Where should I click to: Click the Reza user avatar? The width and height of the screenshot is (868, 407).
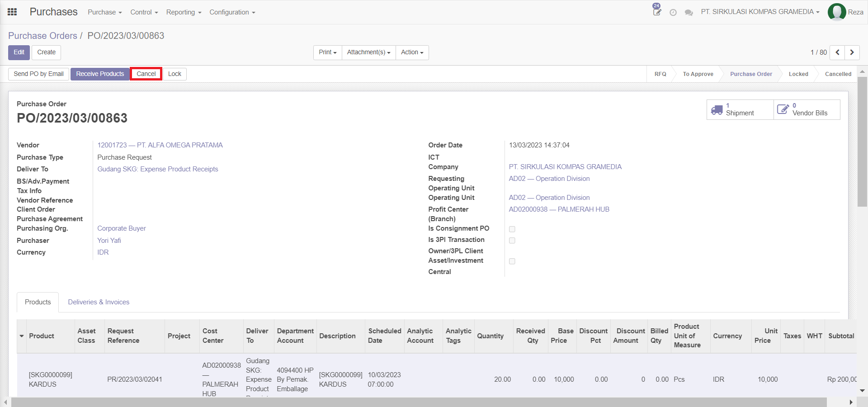tap(837, 12)
